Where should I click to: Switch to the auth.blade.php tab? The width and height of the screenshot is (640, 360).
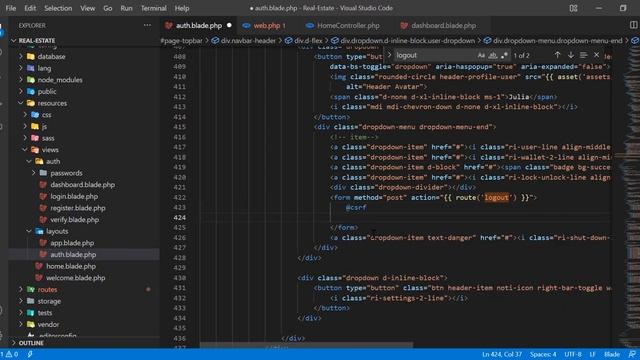[x=198, y=25]
